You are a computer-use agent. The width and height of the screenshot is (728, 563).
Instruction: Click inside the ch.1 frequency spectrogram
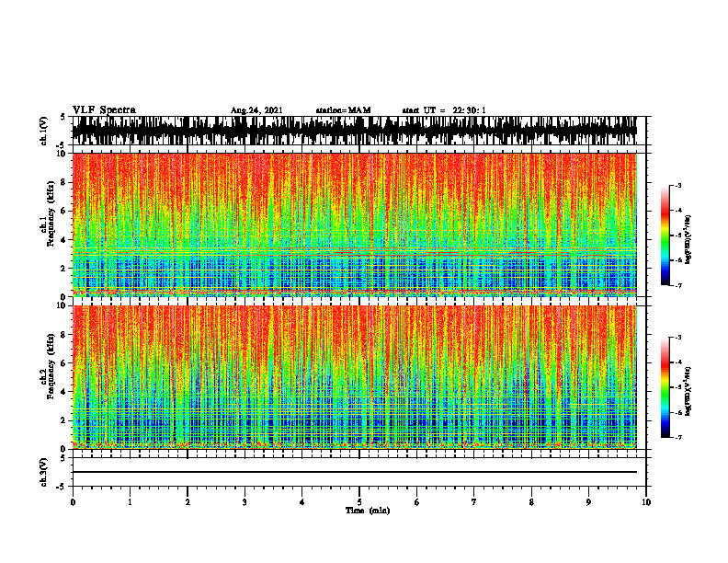(x=354, y=224)
